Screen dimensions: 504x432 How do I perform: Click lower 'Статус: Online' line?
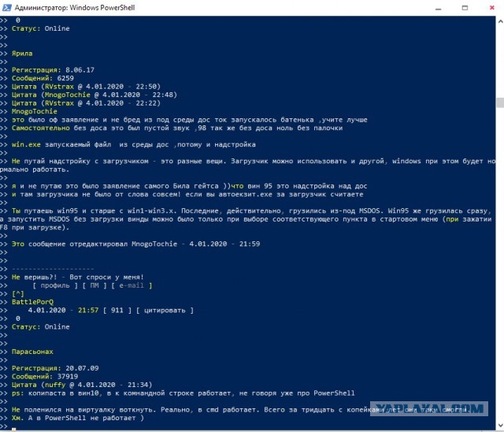click(40, 327)
